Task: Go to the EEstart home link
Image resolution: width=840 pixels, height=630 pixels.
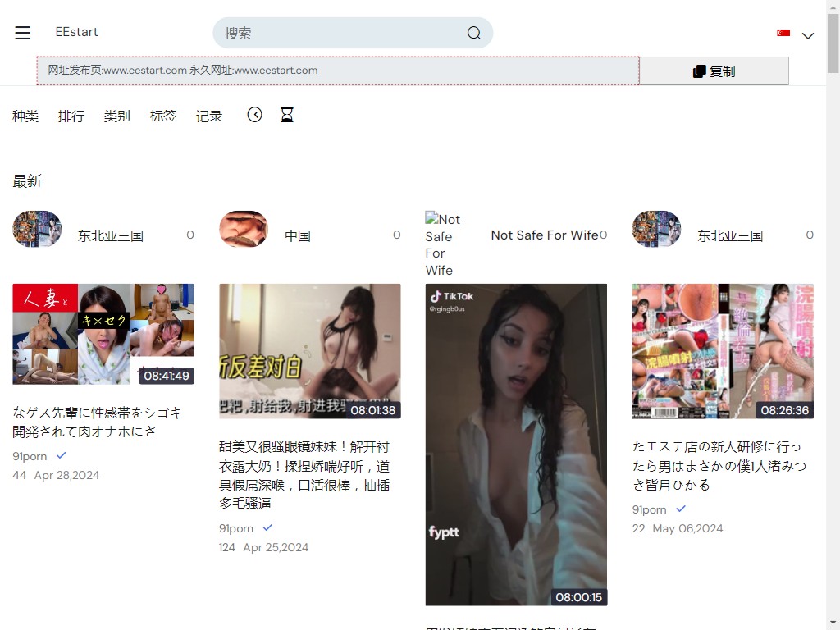Action: coord(76,32)
